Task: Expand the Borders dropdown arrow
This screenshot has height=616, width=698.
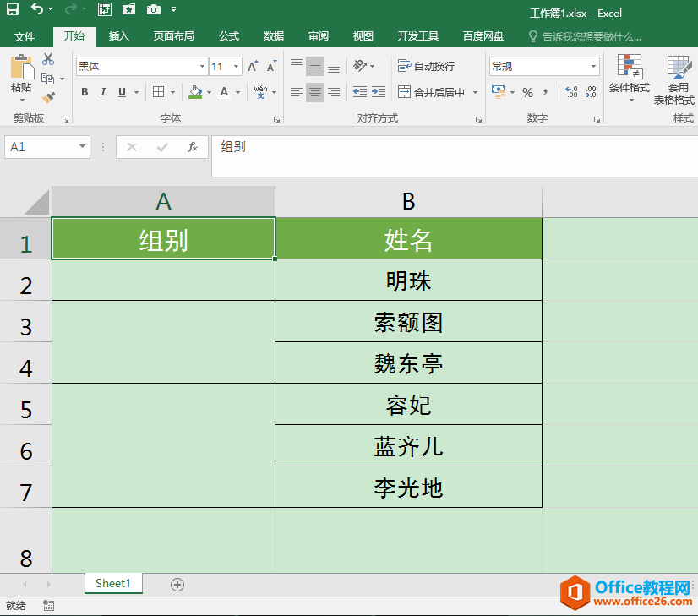Action: [x=172, y=92]
